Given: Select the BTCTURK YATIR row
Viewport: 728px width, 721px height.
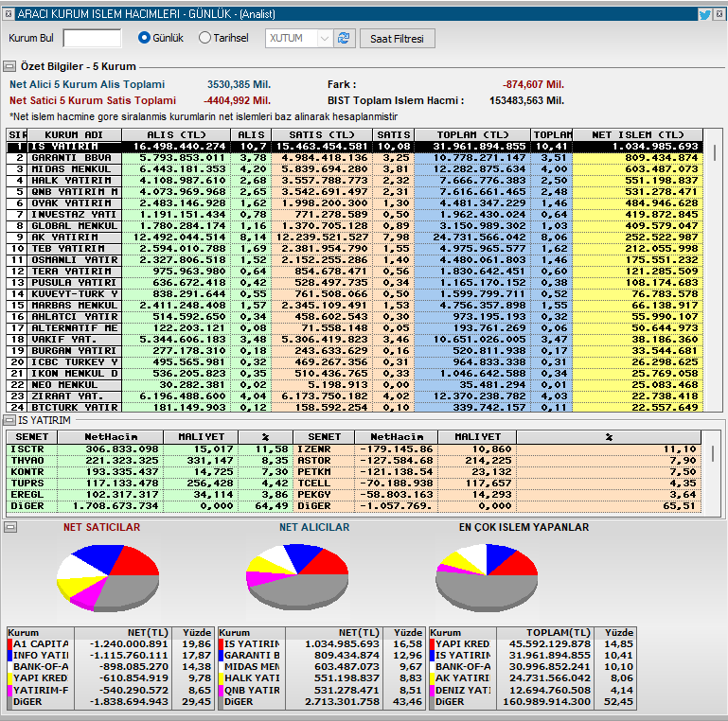Looking at the screenshot, I should (x=355, y=408).
